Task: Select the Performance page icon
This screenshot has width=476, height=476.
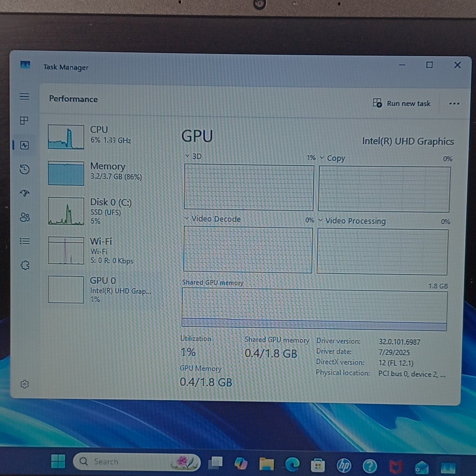Action: [x=25, y=145]
